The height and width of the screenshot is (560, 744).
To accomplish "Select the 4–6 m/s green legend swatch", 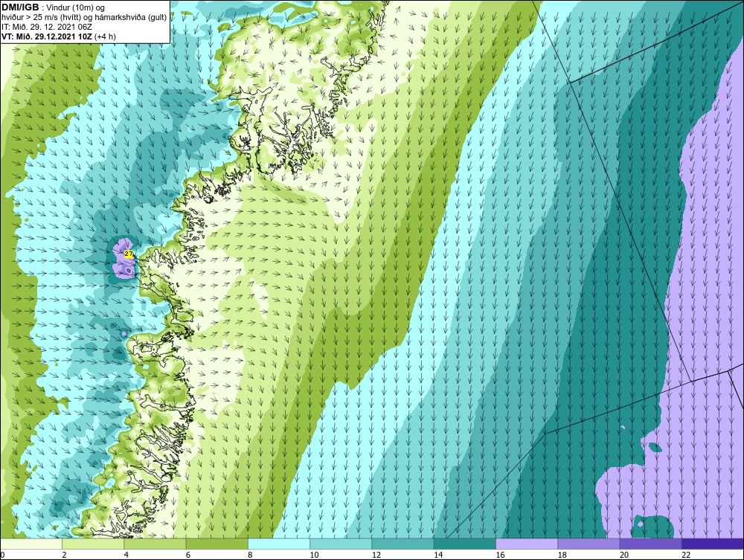I will [155, 544].
